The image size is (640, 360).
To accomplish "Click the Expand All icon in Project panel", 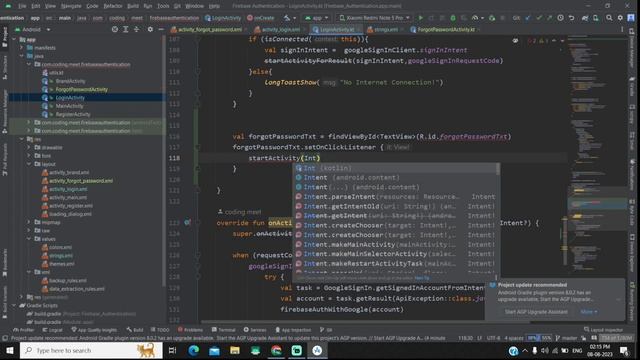I will coord(125,29).
